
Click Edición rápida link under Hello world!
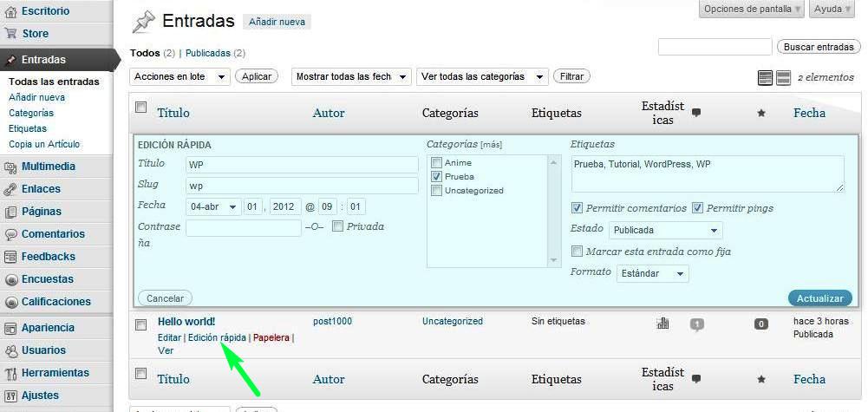pos(217,337)
